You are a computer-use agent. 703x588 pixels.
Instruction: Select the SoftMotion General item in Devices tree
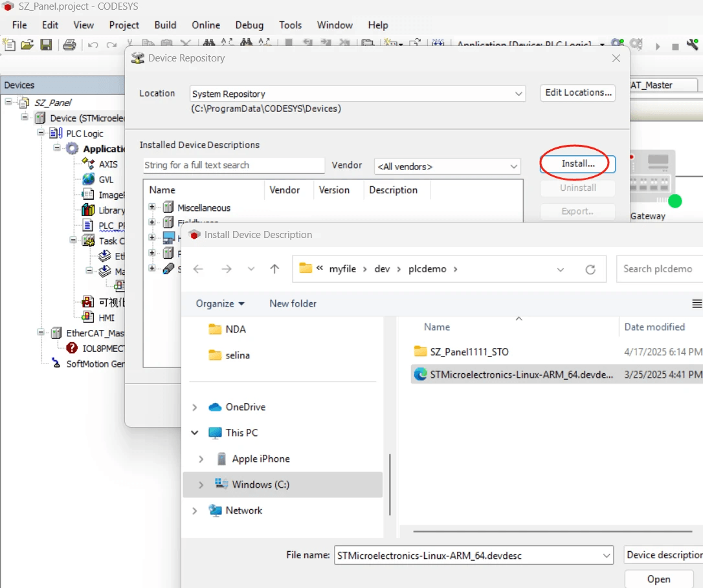95,364
